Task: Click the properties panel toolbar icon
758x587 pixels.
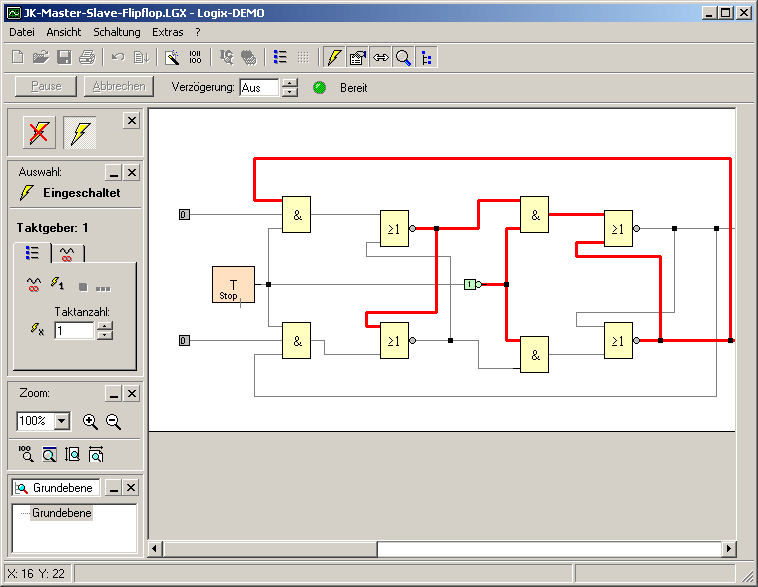Action: click(357, 58)
